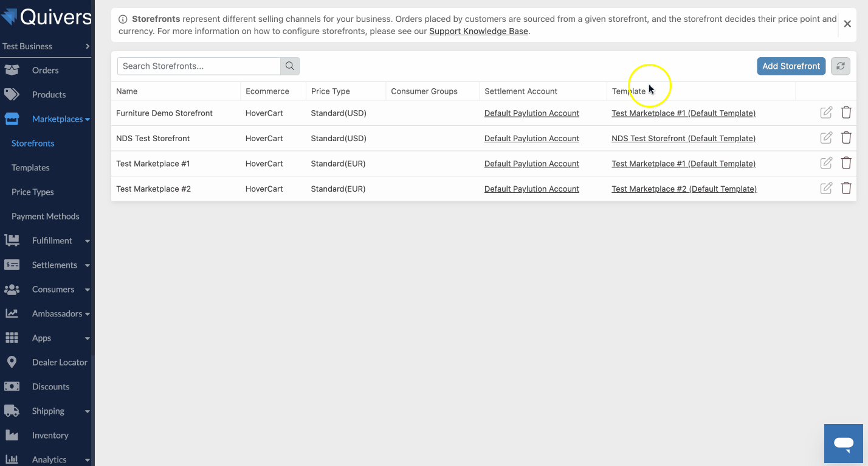This screenshot has width=868, height=466.
Task: Click the Products tag icon
Action: tap(12, 94)
